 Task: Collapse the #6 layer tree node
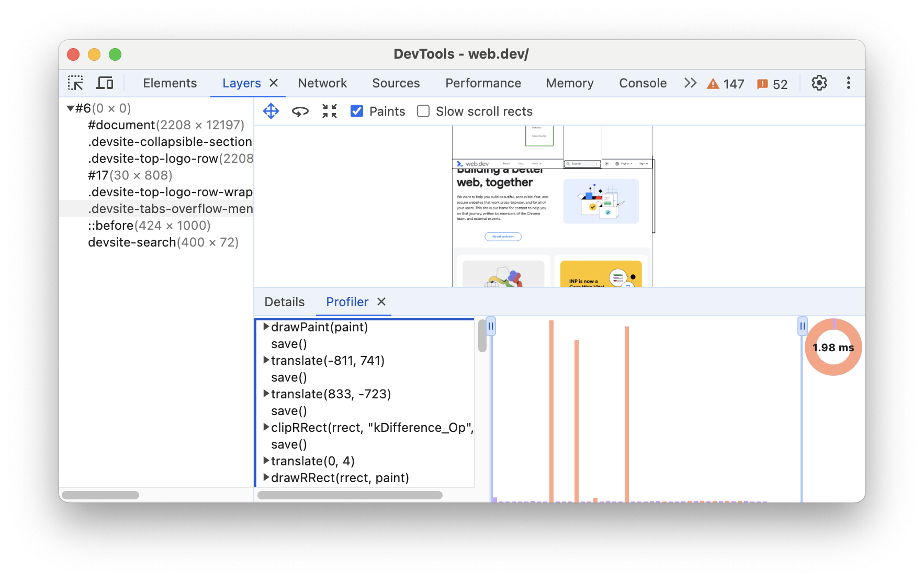tap(69, 108)
